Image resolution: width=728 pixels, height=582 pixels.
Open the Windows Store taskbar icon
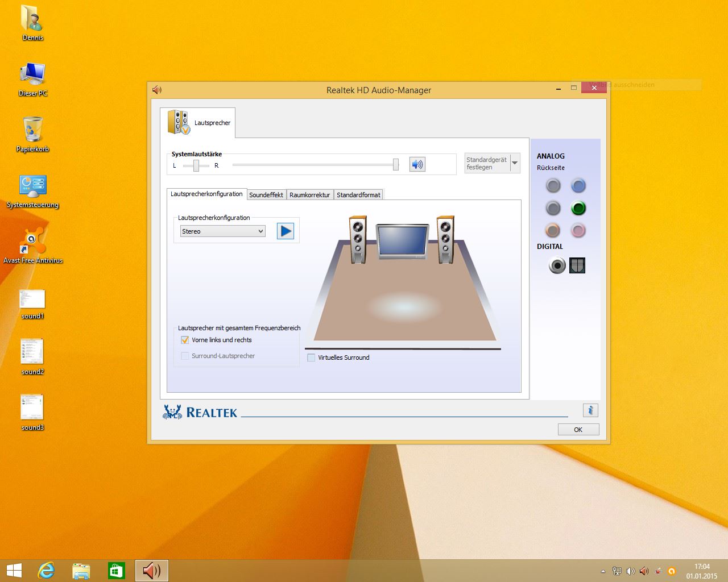point(117,571)
